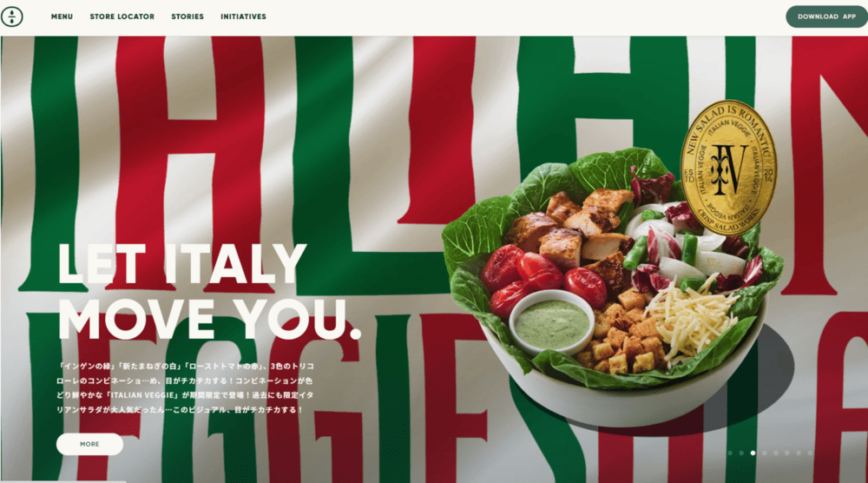868x483 pixels.
Task: Click the circular brand logo icon
Action: tap(11, 17)
